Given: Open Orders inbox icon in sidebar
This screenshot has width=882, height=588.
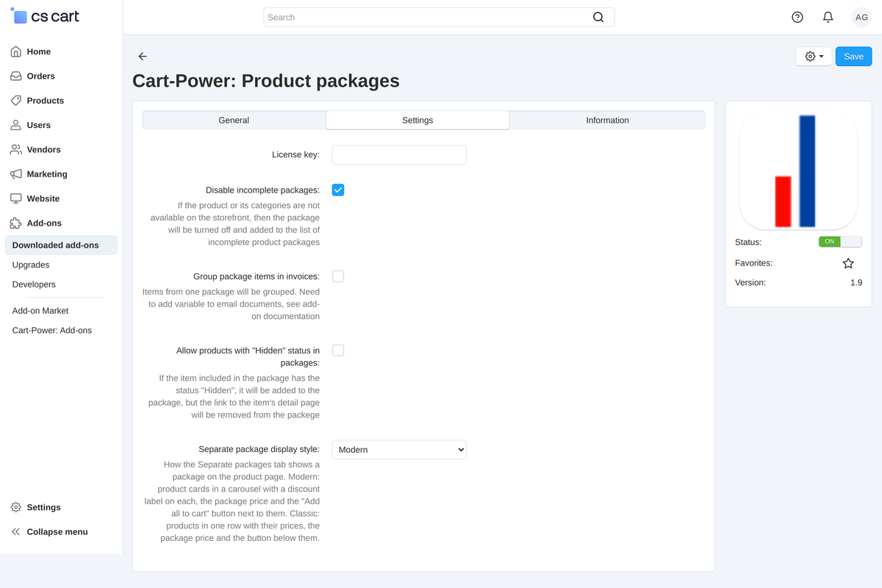Looking at the screenshot, I should (x=15, y=76).
